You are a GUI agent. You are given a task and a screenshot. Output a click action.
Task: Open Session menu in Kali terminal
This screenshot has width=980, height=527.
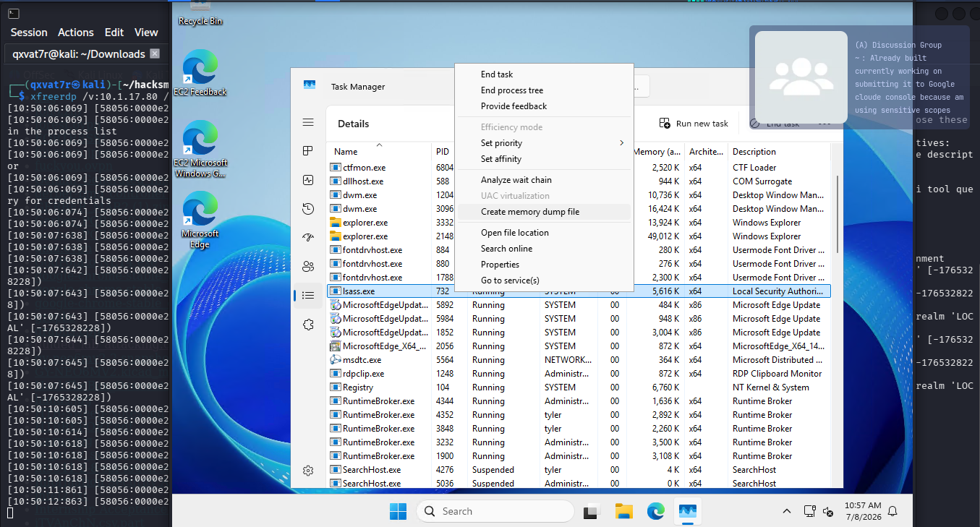tap(29, 33)
